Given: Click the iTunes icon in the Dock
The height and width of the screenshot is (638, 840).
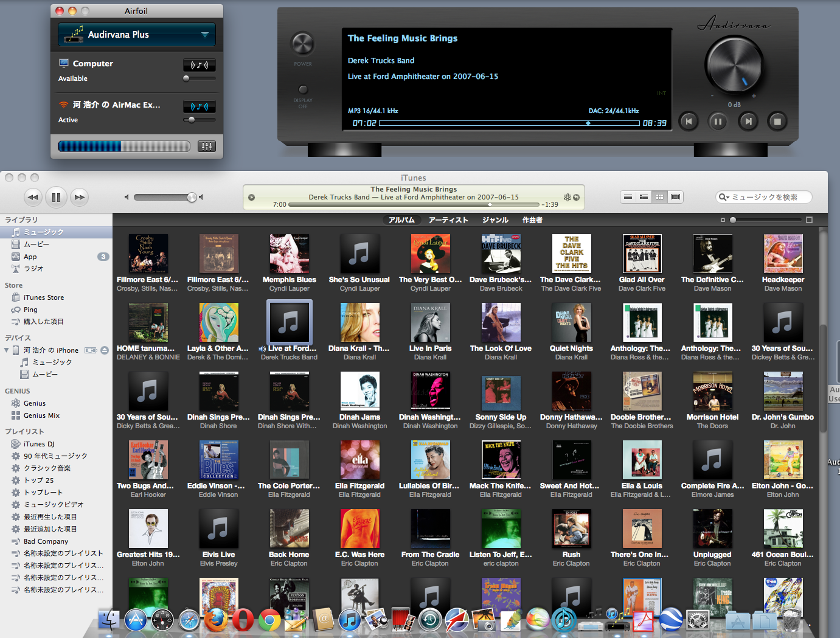Looking at the screenshot, I should click(350, 620).
